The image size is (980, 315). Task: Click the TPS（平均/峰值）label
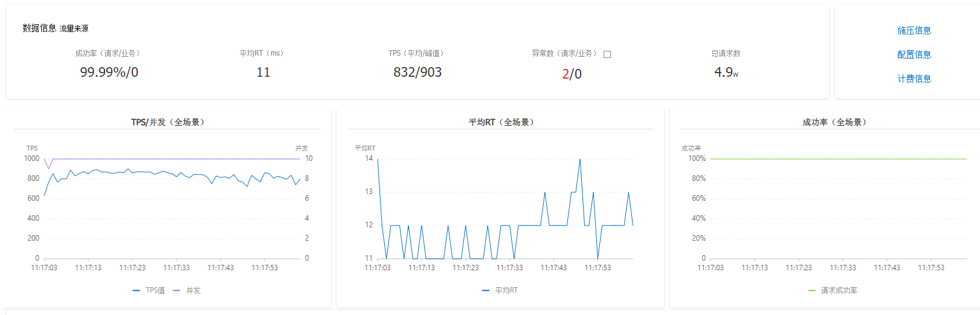tap(416, 53)
